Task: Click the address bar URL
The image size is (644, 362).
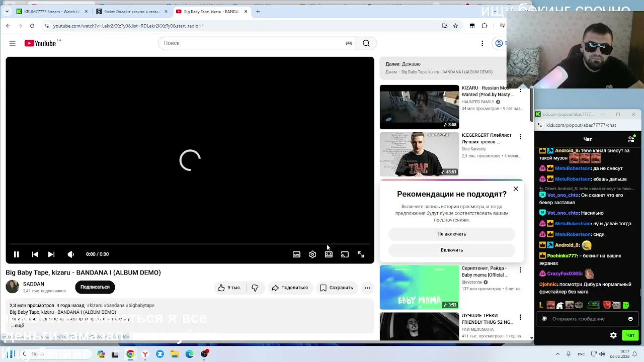Action: (128, 26)
